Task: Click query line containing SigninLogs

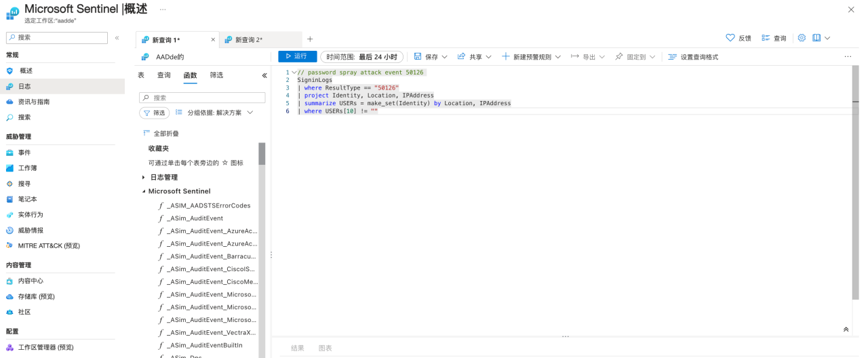Action: pos(315,80)
